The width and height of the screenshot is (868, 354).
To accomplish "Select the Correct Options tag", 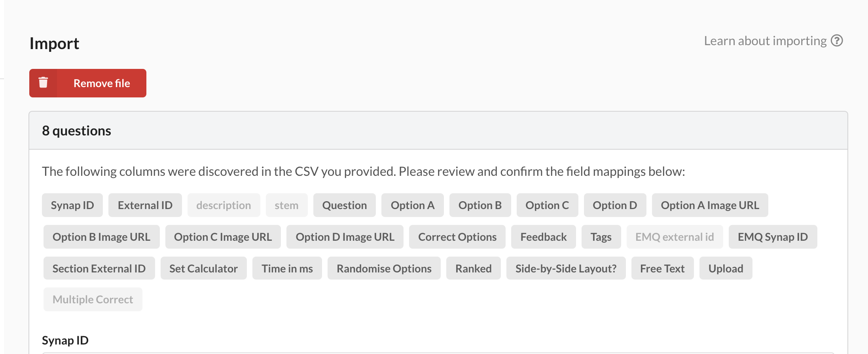I will (457, 237).
